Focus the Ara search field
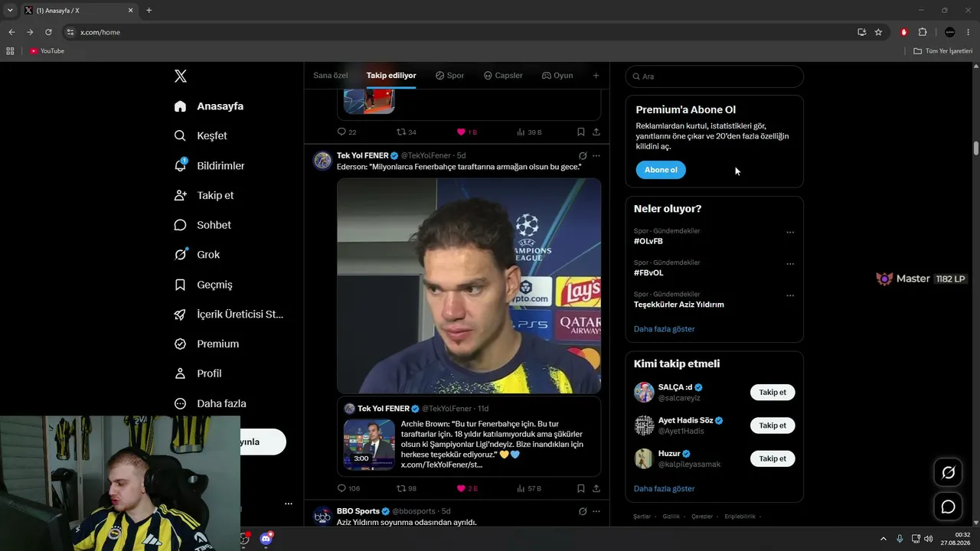 [x=714, y=77]
